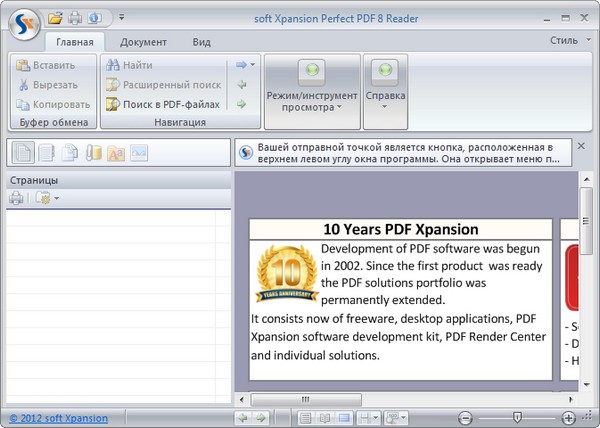Read the Вашей отправной точкой hint text
This screenshot has height=428, width=600.
[x=409, y=153]
